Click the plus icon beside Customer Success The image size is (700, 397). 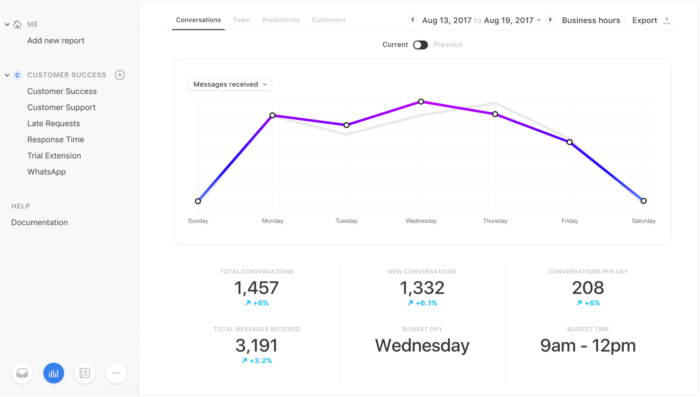[120, 75]
